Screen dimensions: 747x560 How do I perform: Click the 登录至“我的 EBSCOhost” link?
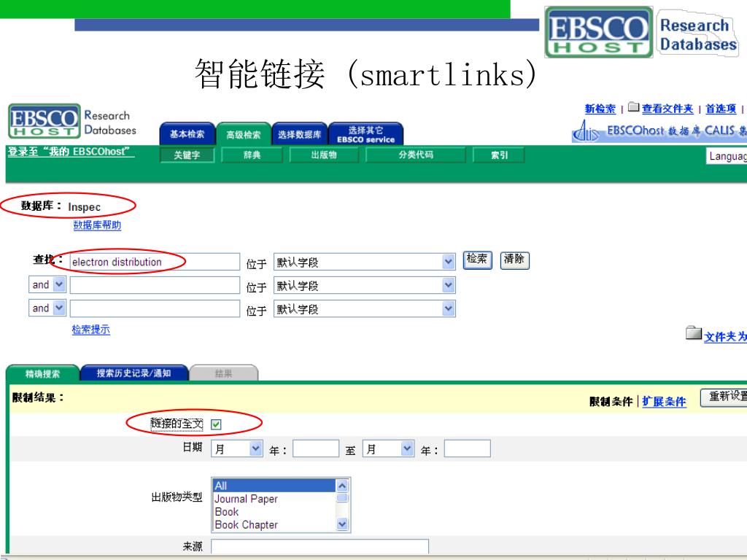click(x=71, y=152)
